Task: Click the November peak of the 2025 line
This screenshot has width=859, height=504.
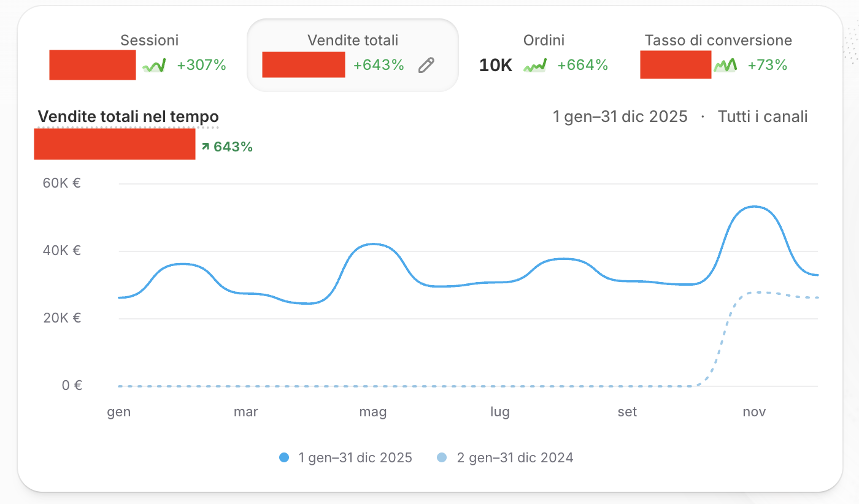Action: pyautogui.click(x=754, y=207)
